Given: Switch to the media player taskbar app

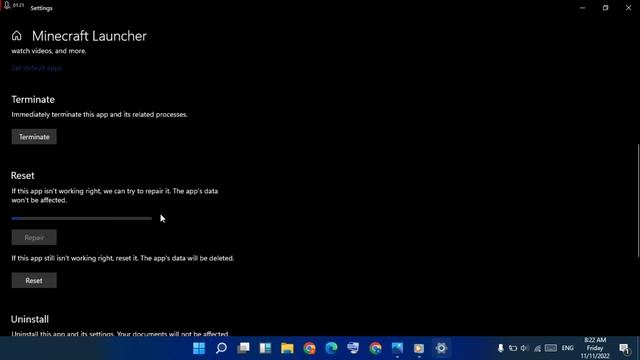Looking at the screenshot, I should click(419, 348).
